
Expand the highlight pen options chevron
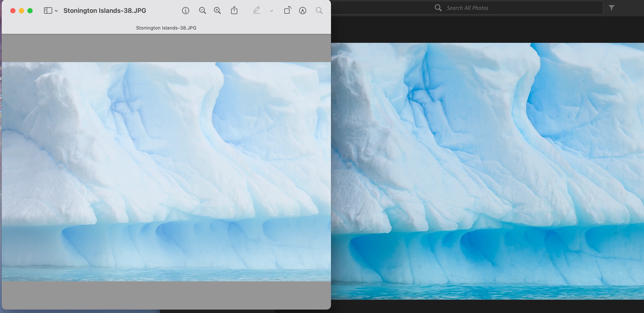pos(271,11)
